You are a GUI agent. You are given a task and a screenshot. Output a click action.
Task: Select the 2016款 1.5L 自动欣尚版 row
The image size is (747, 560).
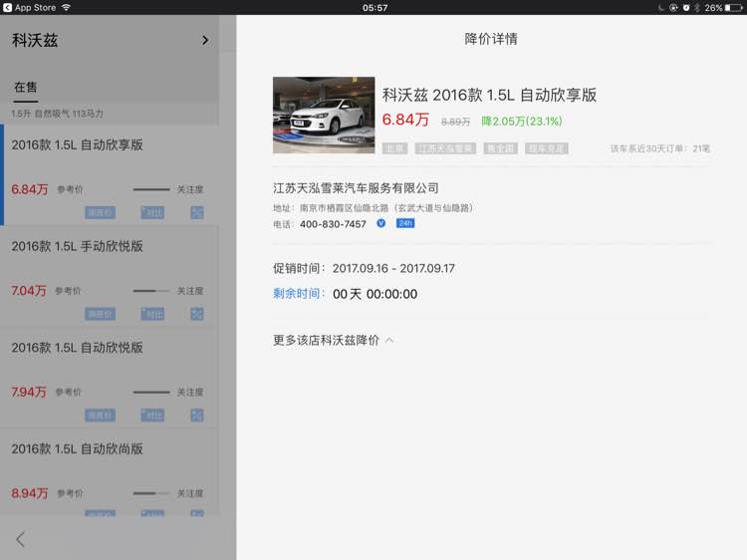tap(110, 472)
